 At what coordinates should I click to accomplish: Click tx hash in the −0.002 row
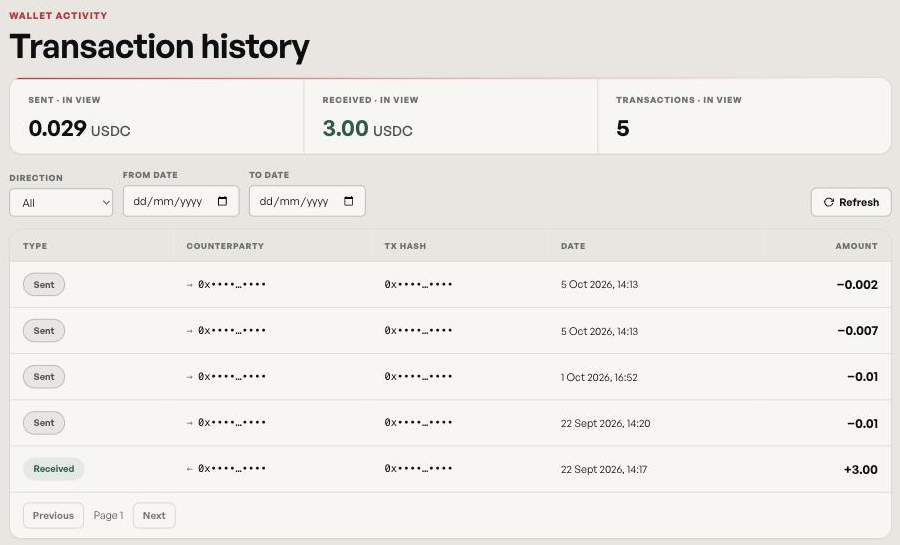(x=418, y=285)
